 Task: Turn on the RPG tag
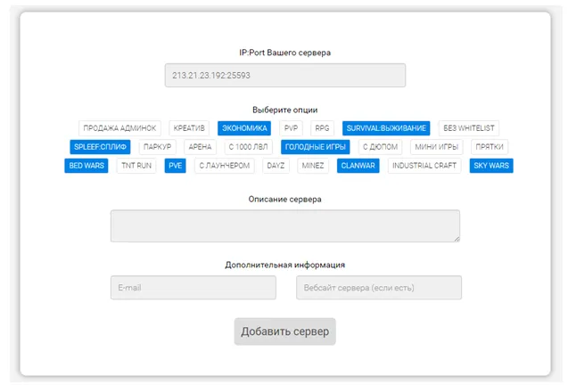coord(322,128)
